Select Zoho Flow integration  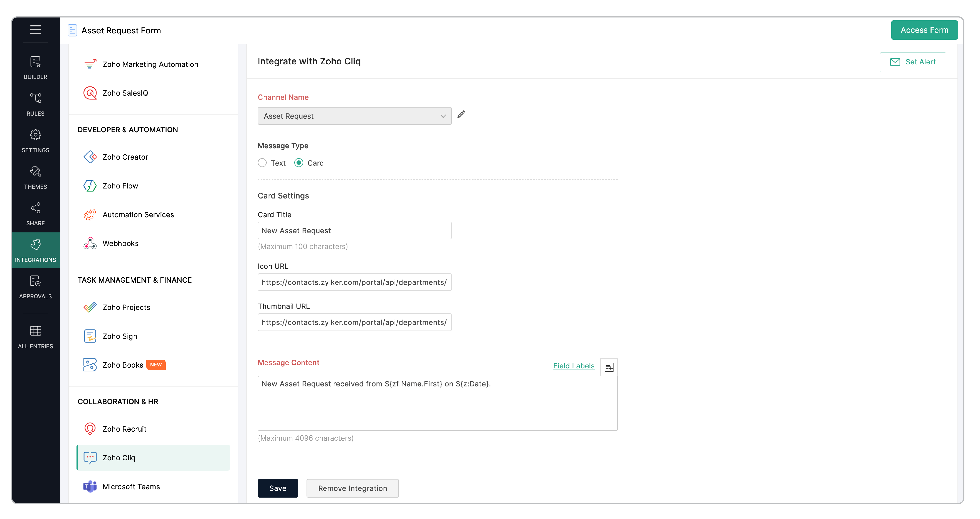[x=120, y=186]
